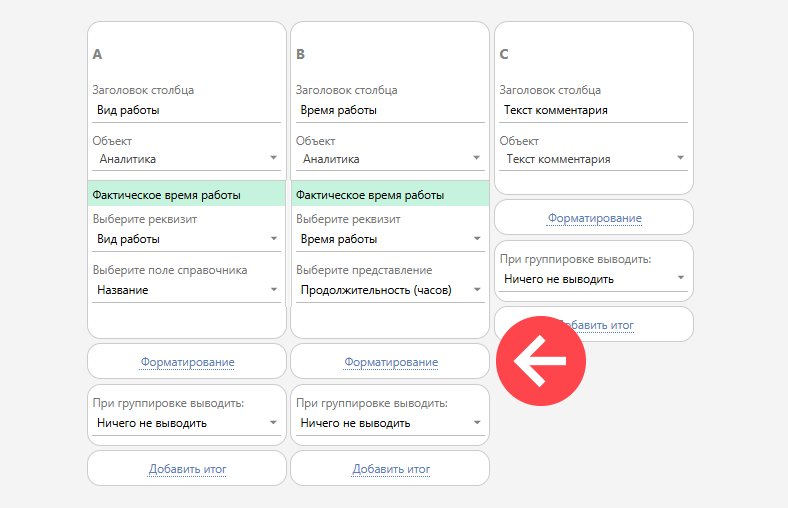
Task: Open column B grouping dropdown 'Ничего не выводить'
Action: (389, 424)
